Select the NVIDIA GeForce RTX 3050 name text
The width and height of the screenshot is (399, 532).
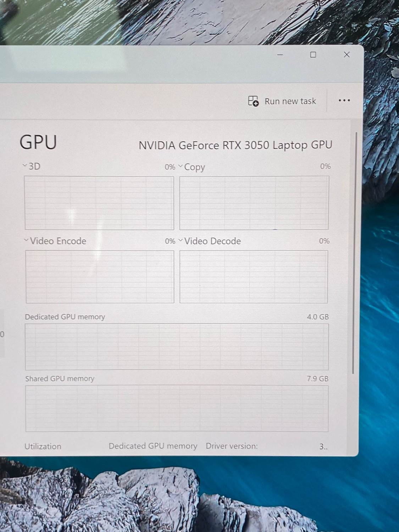point(235,145)
